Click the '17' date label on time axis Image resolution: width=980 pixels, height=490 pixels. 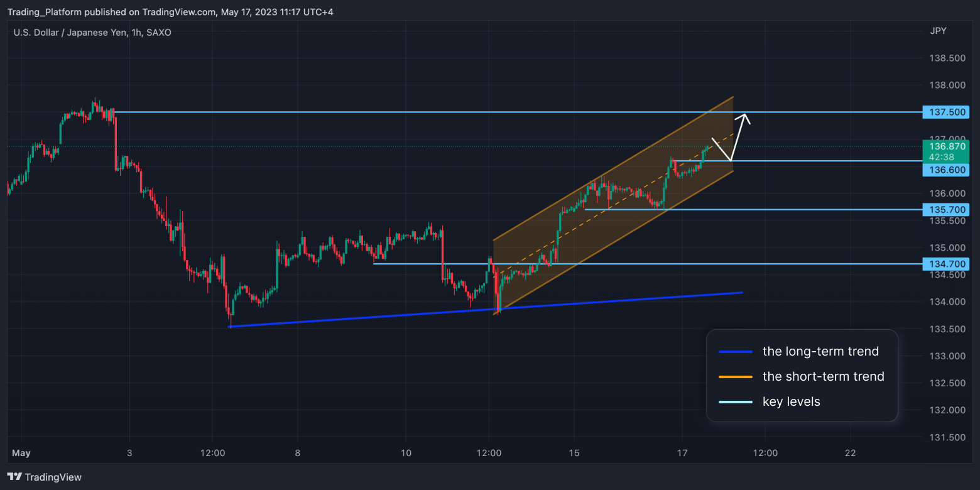[683, 453]
